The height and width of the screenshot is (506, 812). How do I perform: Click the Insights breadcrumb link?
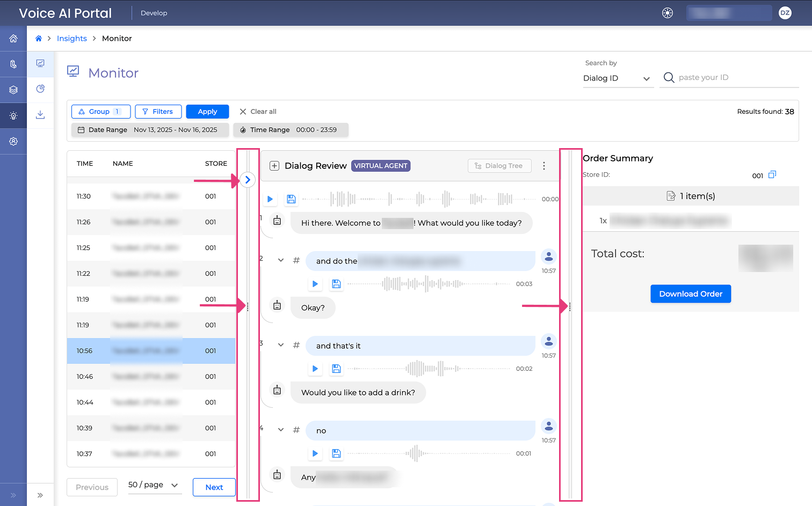tap(72, 39)
